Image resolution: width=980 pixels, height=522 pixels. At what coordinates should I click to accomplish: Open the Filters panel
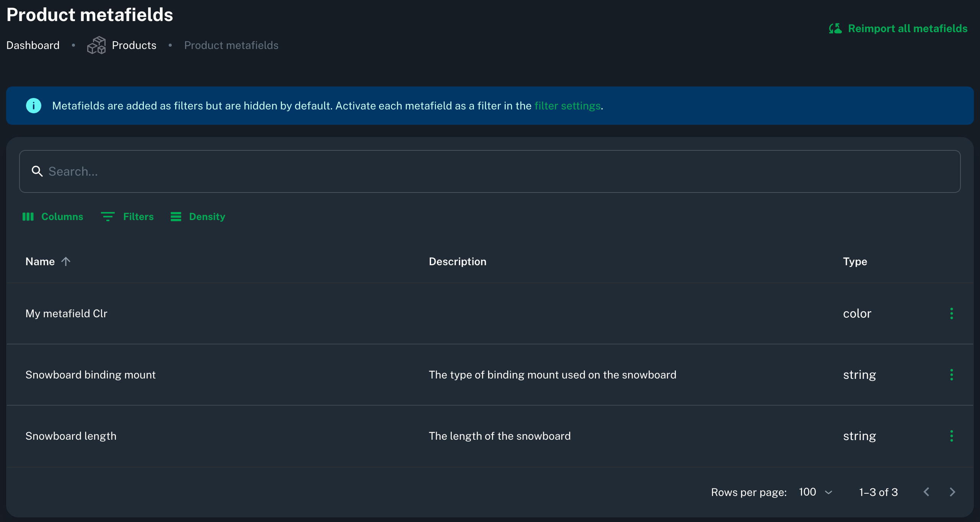(x=127, y=217)
